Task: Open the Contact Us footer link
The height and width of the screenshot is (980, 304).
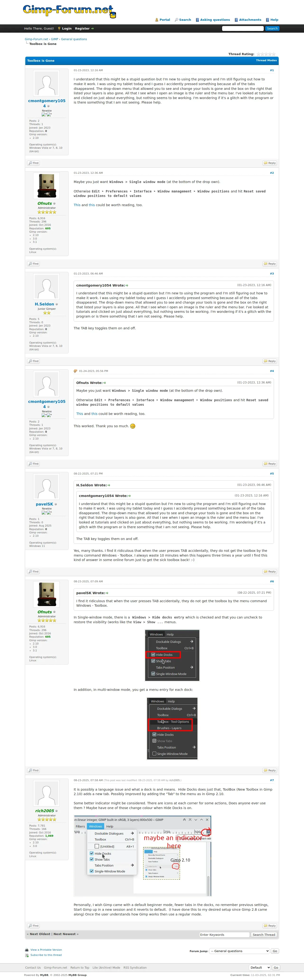Action: (33, 968)
